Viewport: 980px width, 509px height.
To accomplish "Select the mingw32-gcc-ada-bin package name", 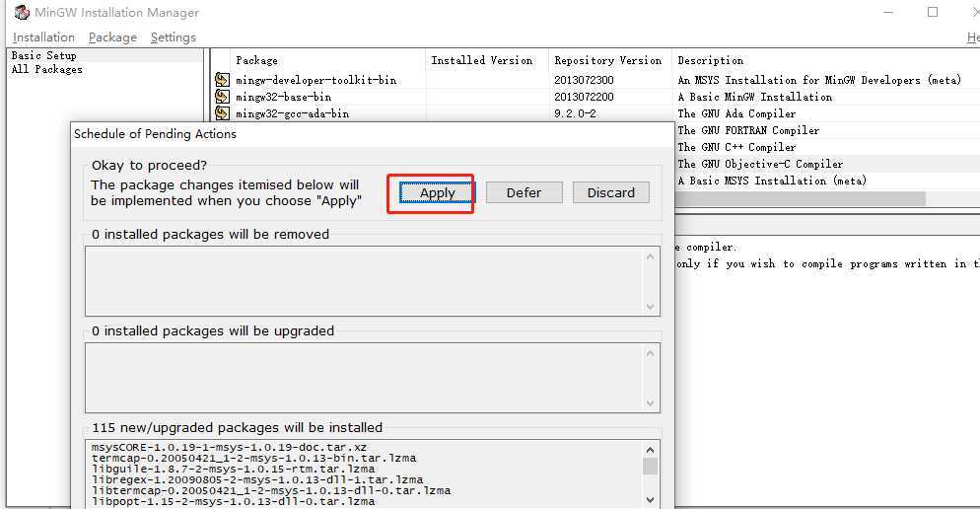I will (x=293, y=113).
